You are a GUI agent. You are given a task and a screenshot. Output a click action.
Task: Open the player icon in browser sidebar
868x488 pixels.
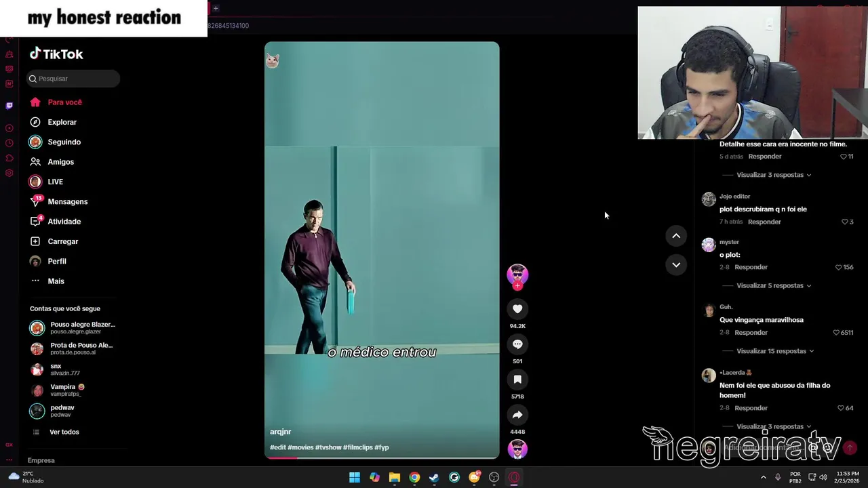point(9,128)
